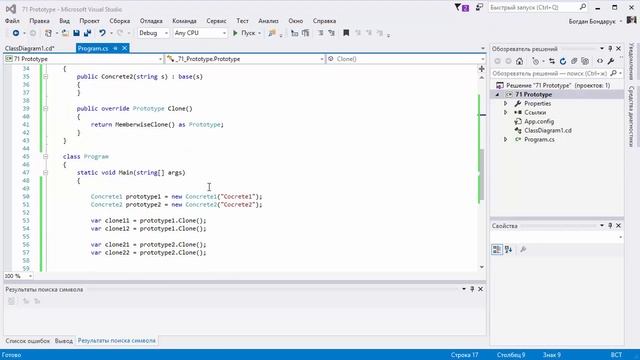Click Collapse All icon in Solution Explorer
Screen dimensions: 640x360
pos(574,61)
